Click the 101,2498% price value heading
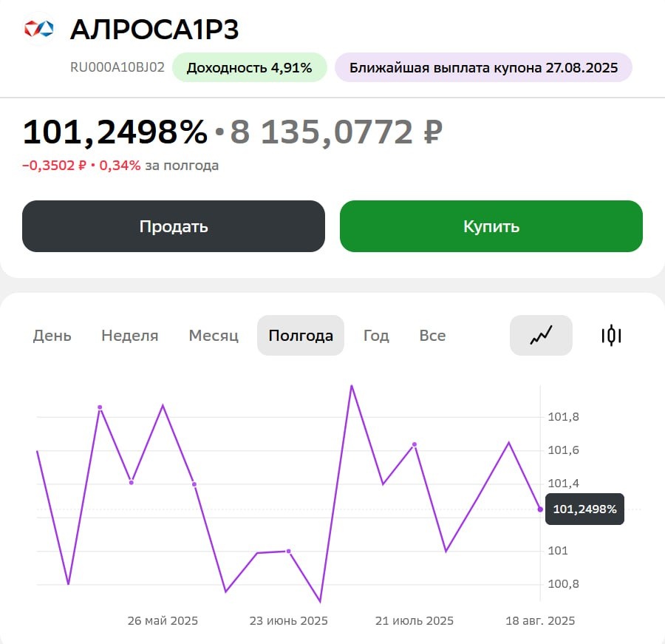This screenshot has width=665, height=644. (x=115, y=132)
